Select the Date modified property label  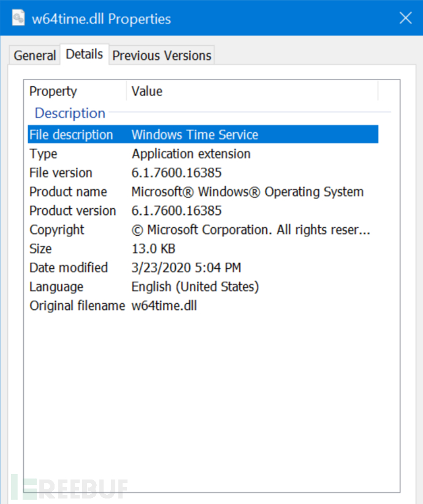pyautogui.click(x=69, y=268)
